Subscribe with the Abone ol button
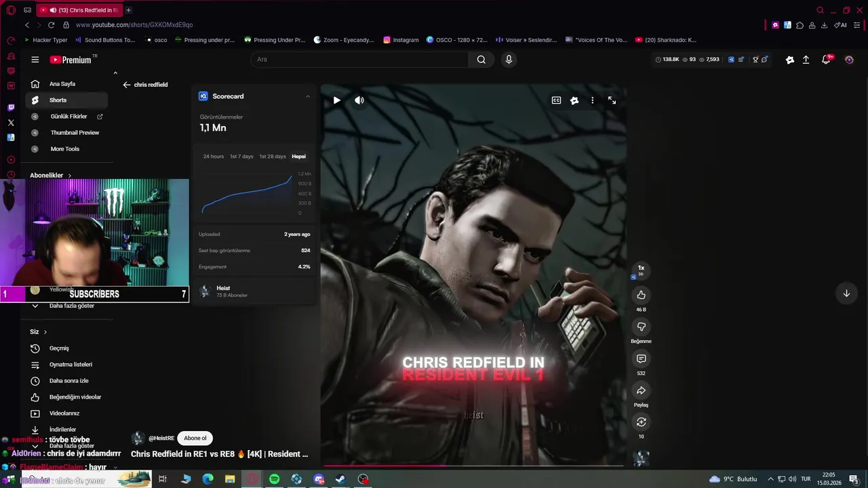 point(195,438)
